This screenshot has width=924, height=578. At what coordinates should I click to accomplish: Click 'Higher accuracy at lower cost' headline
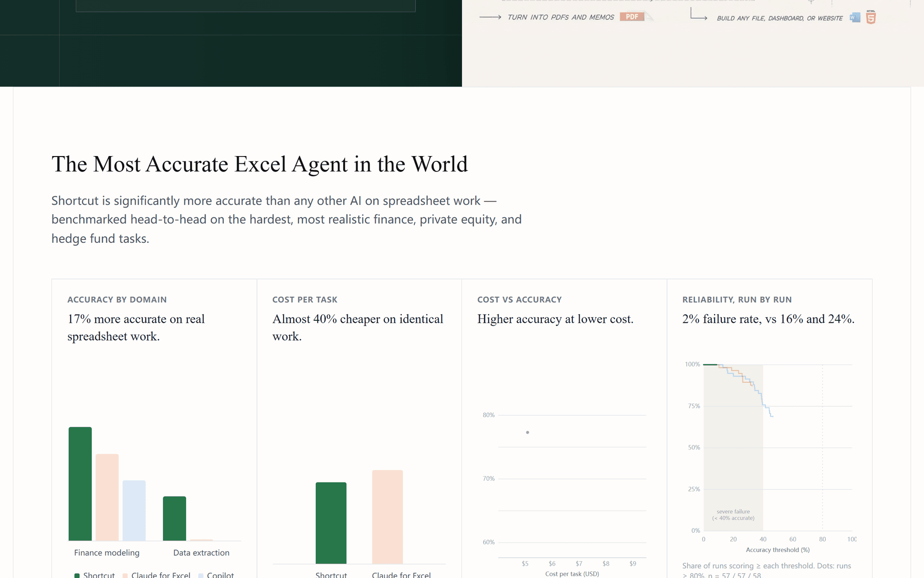click(555, 319)
